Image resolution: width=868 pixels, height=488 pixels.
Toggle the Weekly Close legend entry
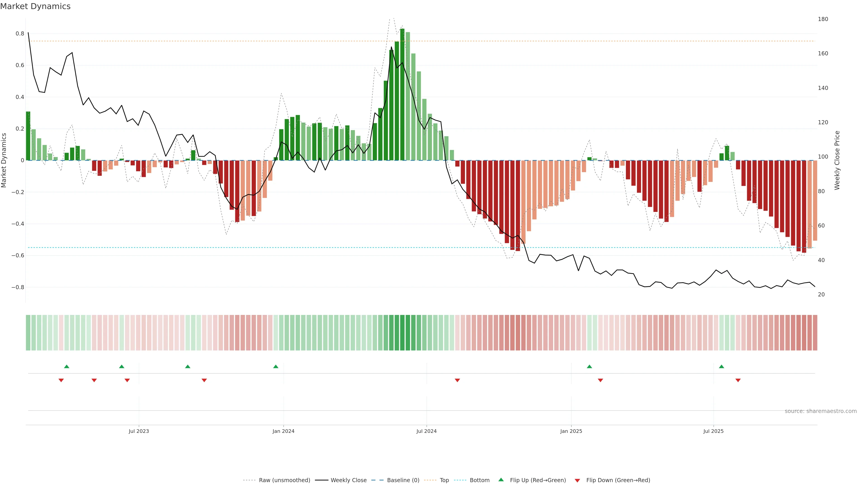pyautogui.click(x=348, y=480)
